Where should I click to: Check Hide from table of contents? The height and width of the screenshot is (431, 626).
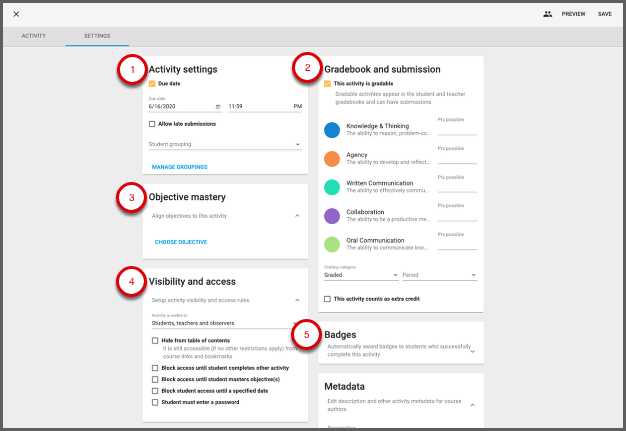coord(153,341)
